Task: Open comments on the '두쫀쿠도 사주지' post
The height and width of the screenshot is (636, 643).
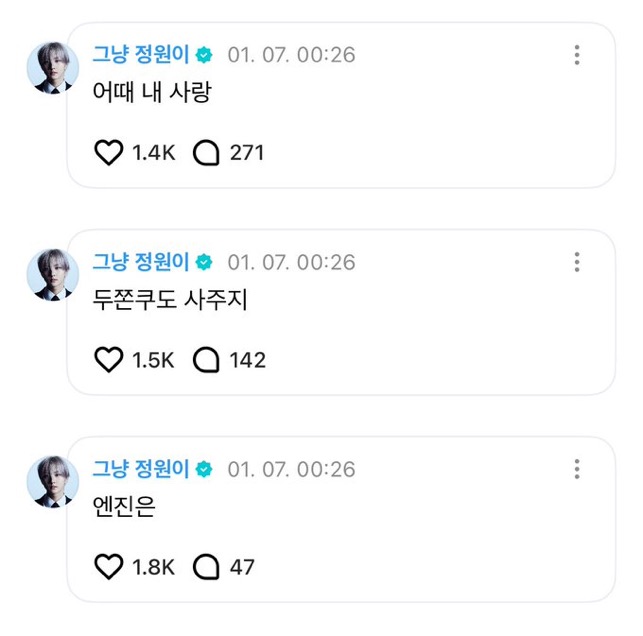Action: click(205, 360)
